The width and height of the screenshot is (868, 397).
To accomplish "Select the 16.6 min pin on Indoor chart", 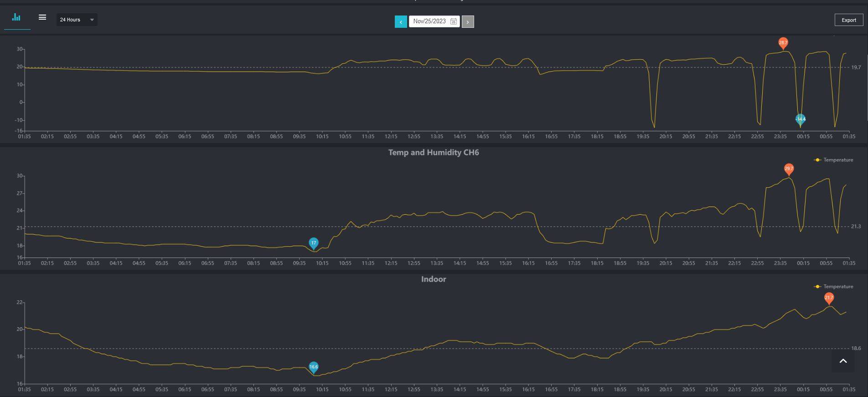I will 314,367.
